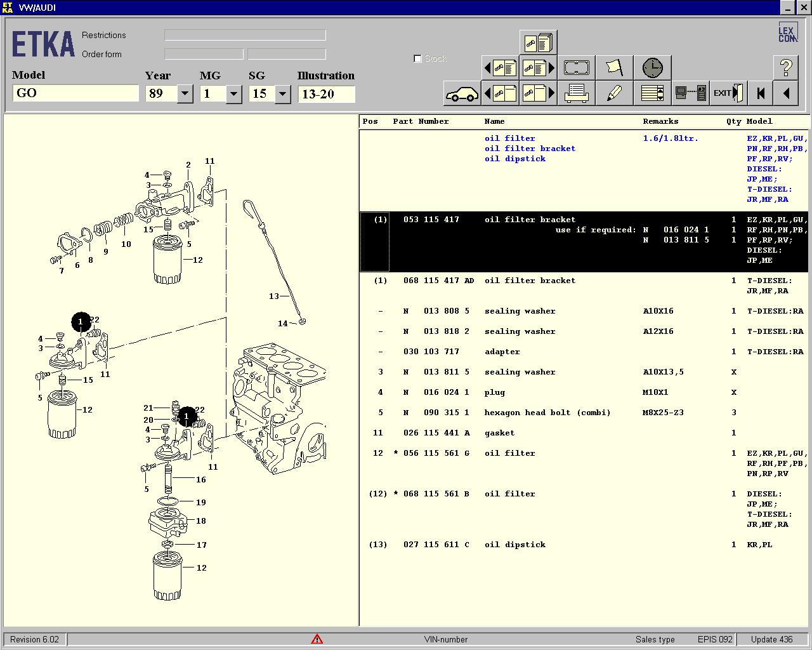Screen dimensions: 812x650
Task: Jump to first page arrow icon
Action: coord(761,93)
